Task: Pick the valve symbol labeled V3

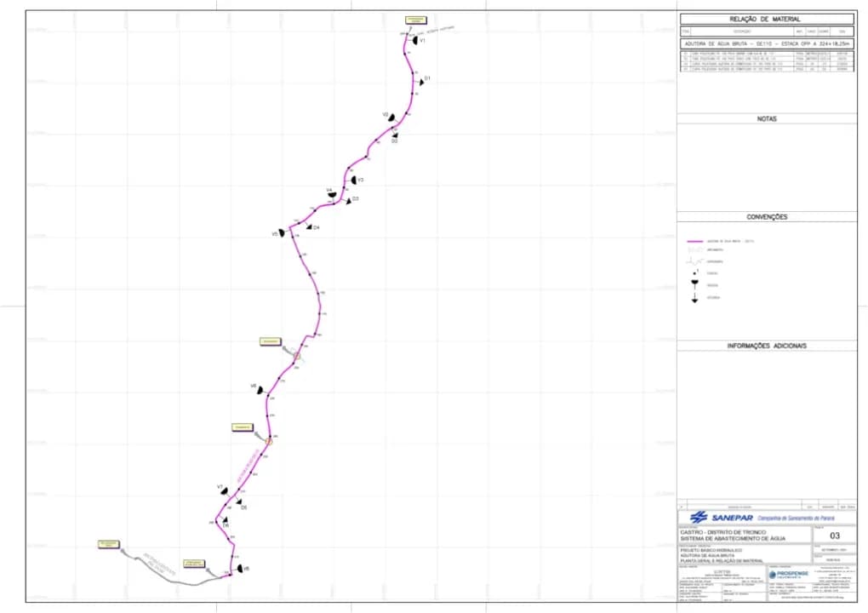Action: tap(353, 180)
